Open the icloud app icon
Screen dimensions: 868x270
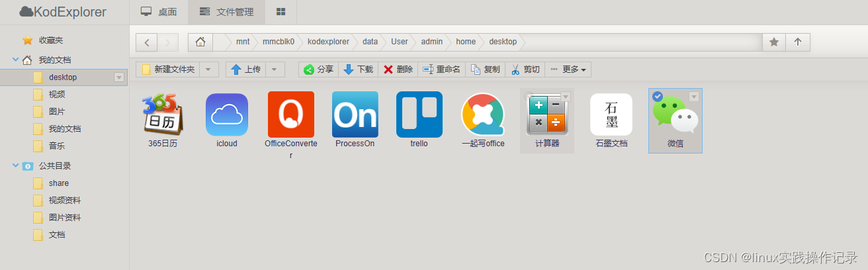pos(227,115)
